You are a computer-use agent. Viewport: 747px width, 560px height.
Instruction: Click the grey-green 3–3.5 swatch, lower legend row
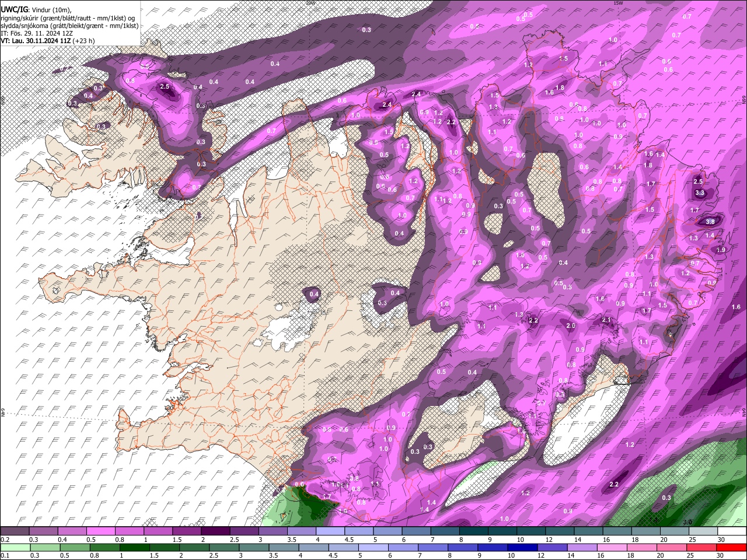click(x=253, y=548)
